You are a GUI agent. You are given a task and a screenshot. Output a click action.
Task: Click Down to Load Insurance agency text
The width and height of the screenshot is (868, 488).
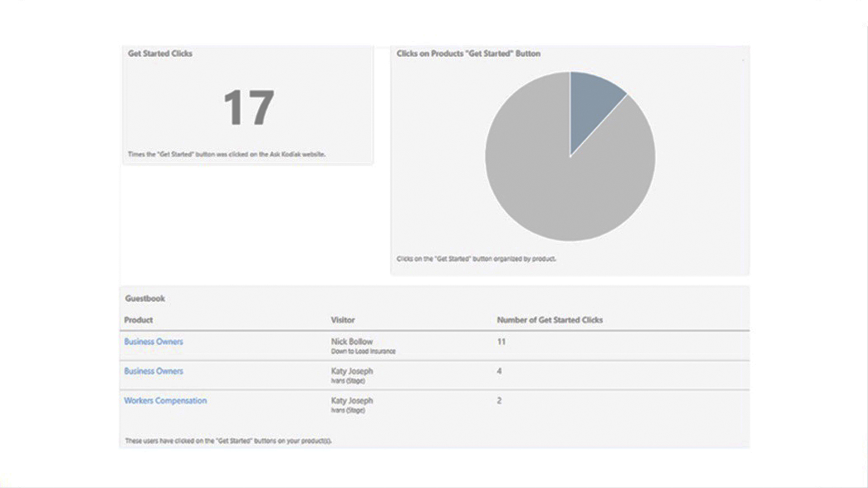(x=363, y=352)
